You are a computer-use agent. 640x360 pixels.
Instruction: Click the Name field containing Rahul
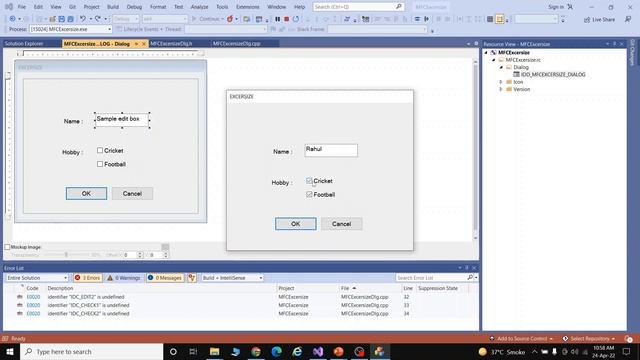331,150
